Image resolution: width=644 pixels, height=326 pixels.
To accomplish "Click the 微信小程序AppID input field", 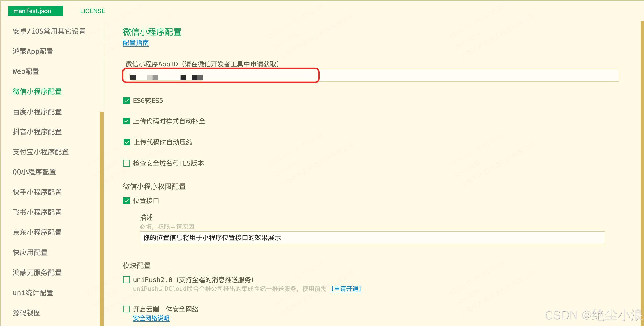I will [x=372, y=75].
